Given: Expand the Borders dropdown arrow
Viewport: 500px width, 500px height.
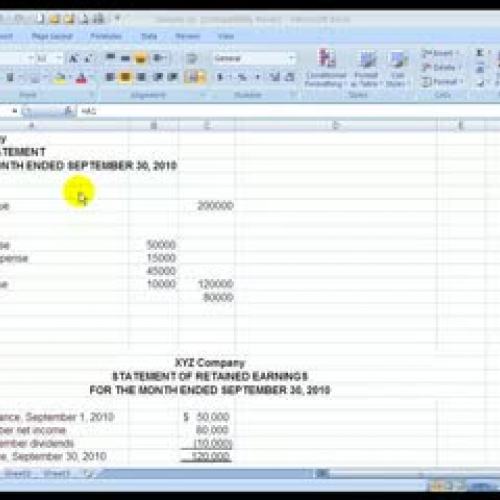Looking at the screenshot, I should (45, 78).
